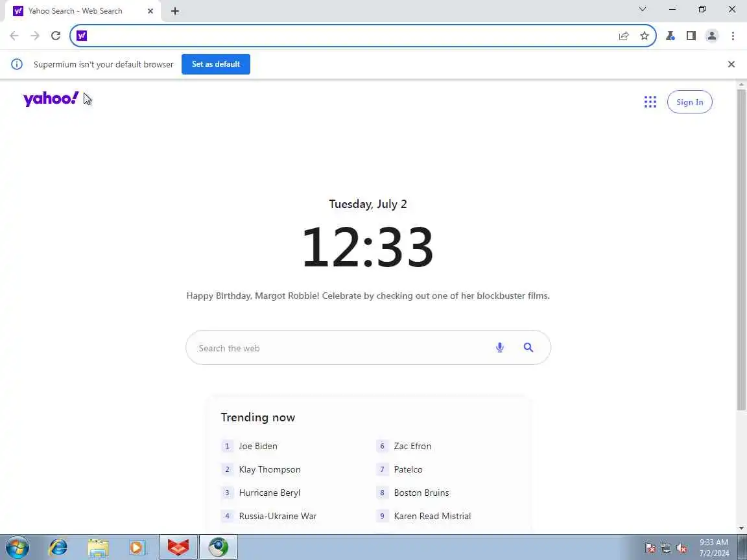Open trending topic Hurricane Beryl
The height and width of the screenshot is (560, 747).
[270, 493]
